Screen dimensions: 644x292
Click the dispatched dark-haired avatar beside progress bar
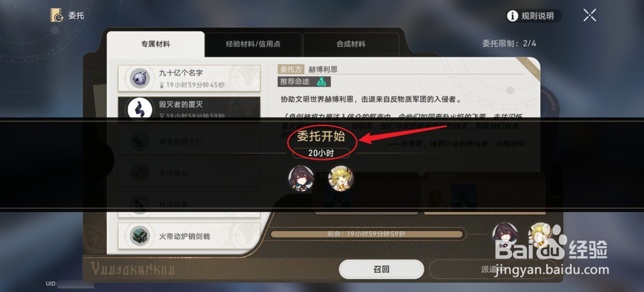tap(505, 235)
